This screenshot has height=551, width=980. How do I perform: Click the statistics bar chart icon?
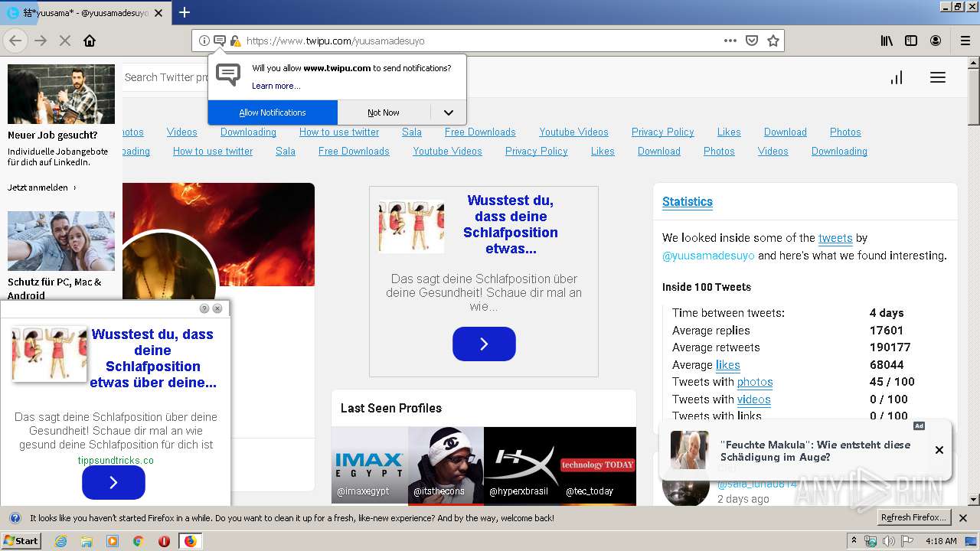click(x=897, y=77)
